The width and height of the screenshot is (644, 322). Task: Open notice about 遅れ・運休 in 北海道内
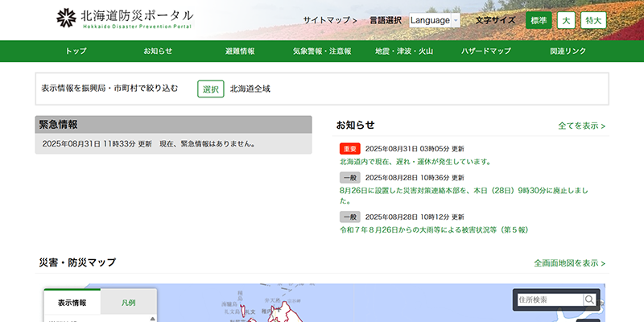tap(415, 162)
